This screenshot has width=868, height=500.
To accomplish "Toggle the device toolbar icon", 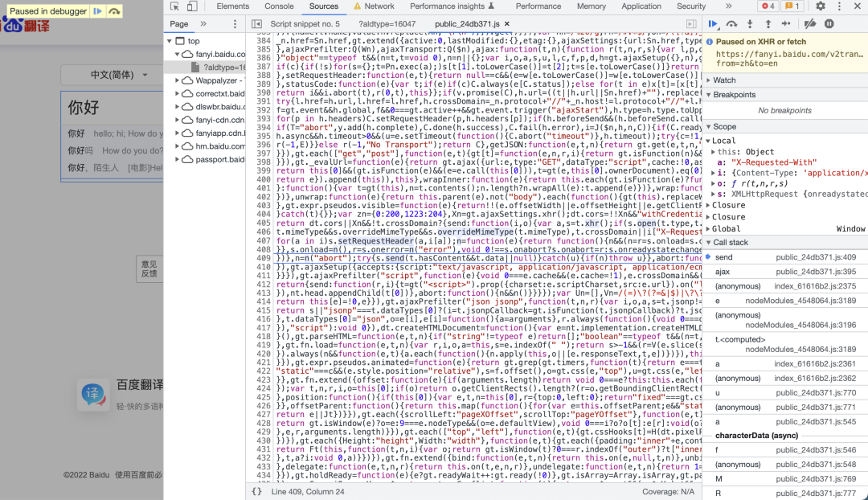I will (192, 6).
